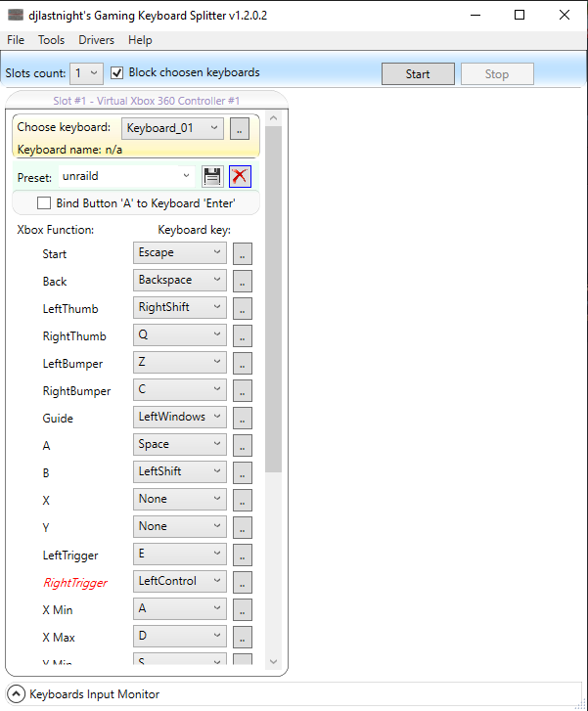Viewport: 588px width, 711px height.
Task: Click the Stop button
Action: pyautogui.click(x=497, y=74)
